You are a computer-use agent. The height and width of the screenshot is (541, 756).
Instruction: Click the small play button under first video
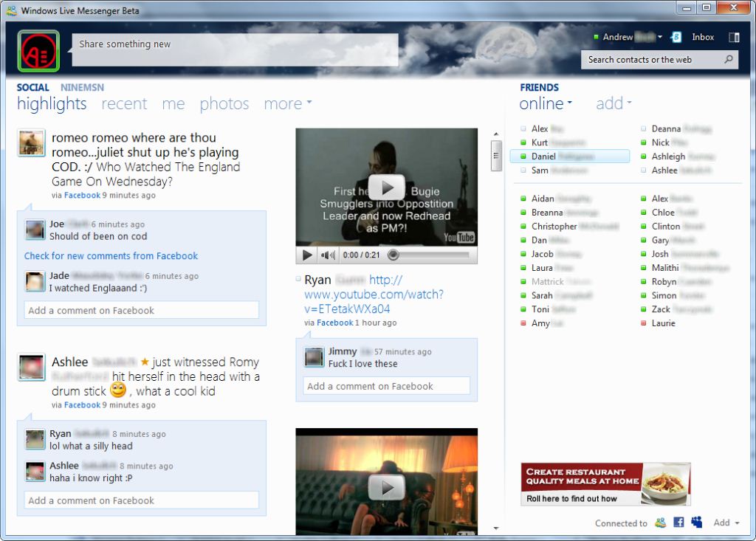307,255
